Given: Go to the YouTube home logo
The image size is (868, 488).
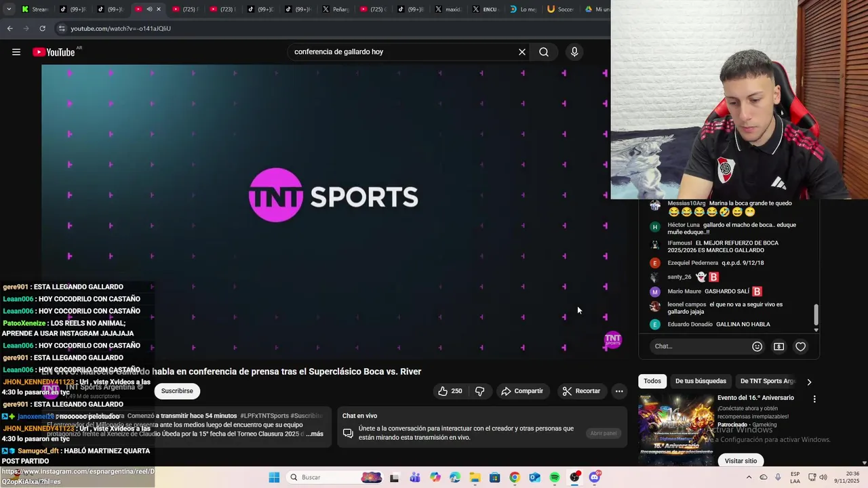Looking at the screenshot, I should (54, 52).
